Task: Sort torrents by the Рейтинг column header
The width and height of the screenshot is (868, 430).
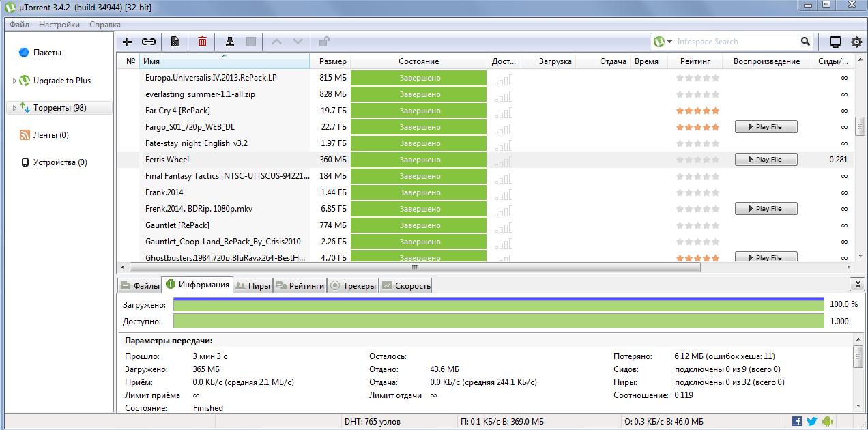Action: tap(695, 61)
